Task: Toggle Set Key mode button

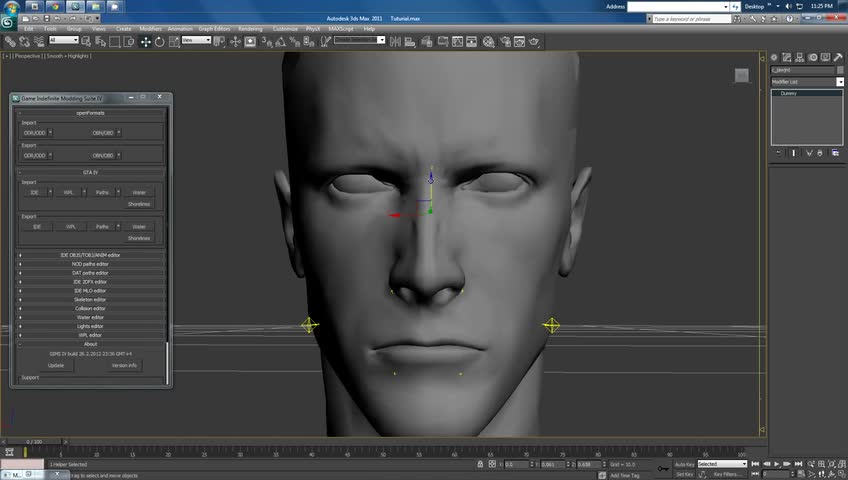Action: (x=685, y=474)
